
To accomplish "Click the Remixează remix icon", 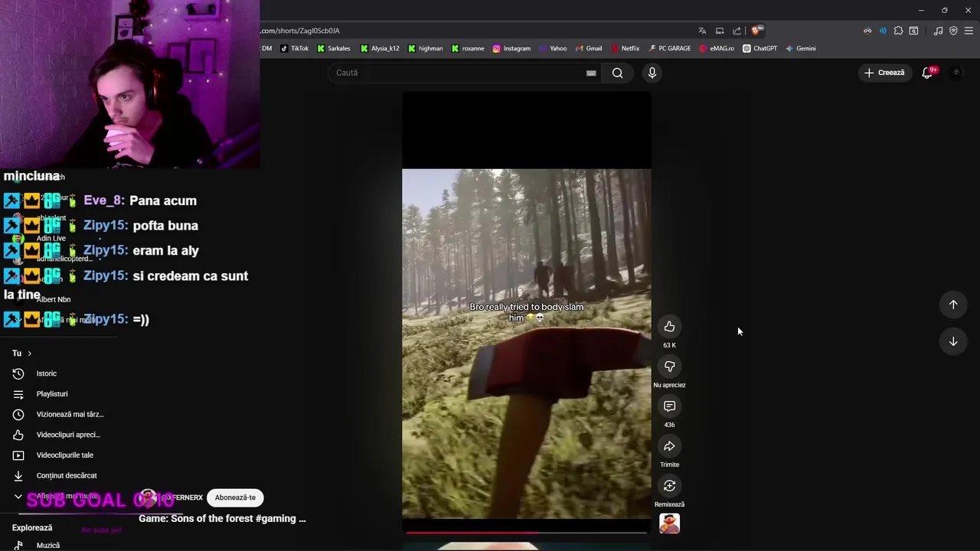I will [669, 486].
